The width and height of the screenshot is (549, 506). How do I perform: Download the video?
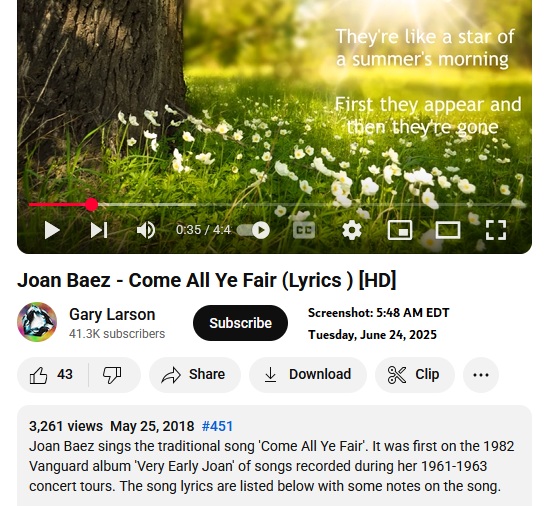pyautogui.click(x=308, y=374)
